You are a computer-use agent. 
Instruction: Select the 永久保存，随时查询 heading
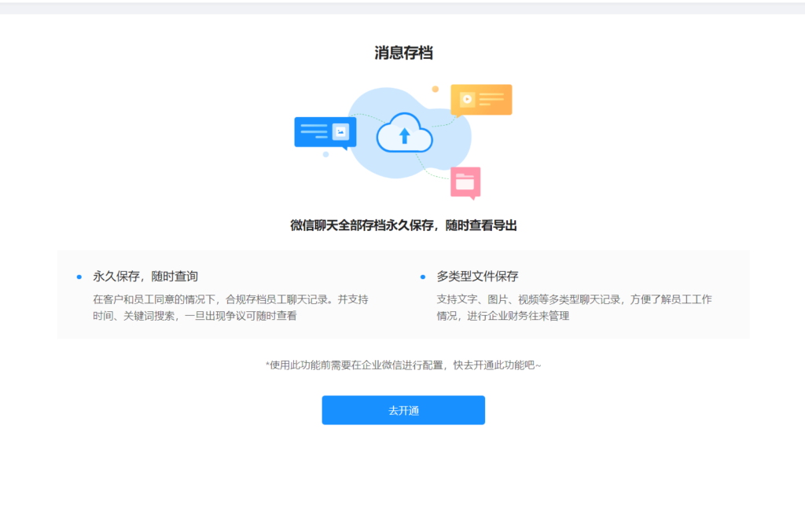(145, 277)
